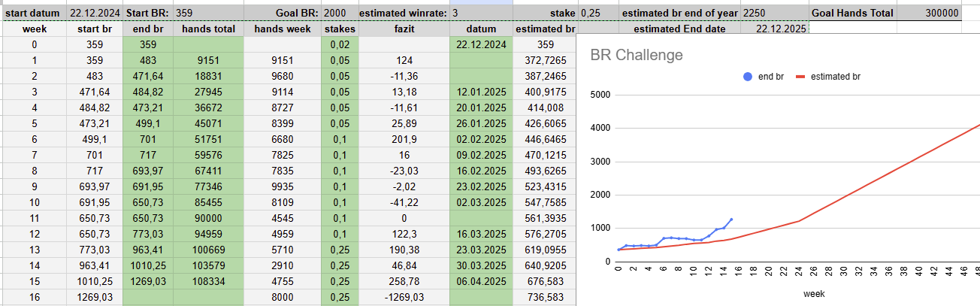Image resolution: width=980 pixels, height=306 pixels.
Task: Select hands week cell 9935
Action: pos(283,186)
